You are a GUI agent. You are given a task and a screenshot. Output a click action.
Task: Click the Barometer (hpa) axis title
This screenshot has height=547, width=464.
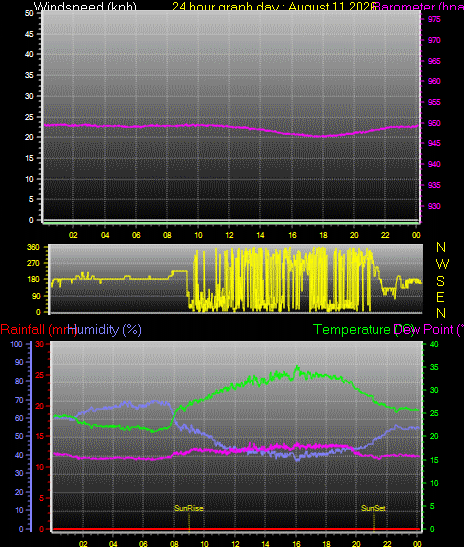coord(418,6)
